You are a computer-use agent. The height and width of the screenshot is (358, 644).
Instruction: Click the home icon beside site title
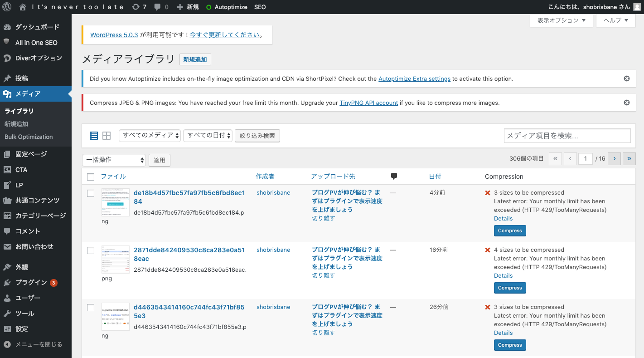pos(23,7)
